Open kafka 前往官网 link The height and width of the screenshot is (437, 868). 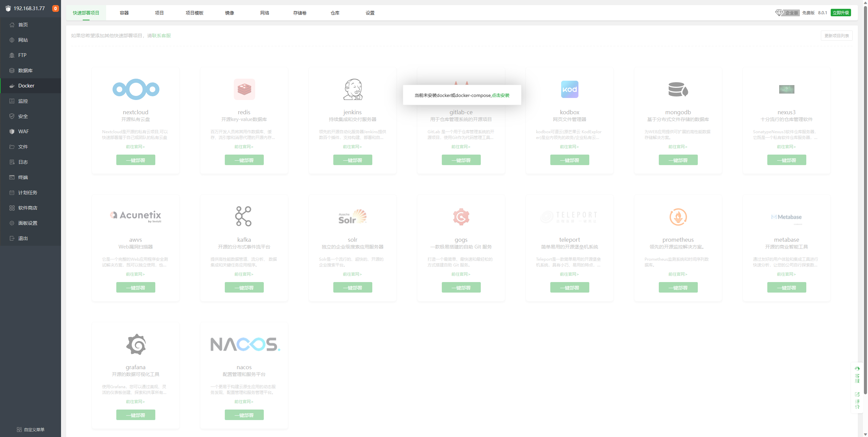coord(244,274)
